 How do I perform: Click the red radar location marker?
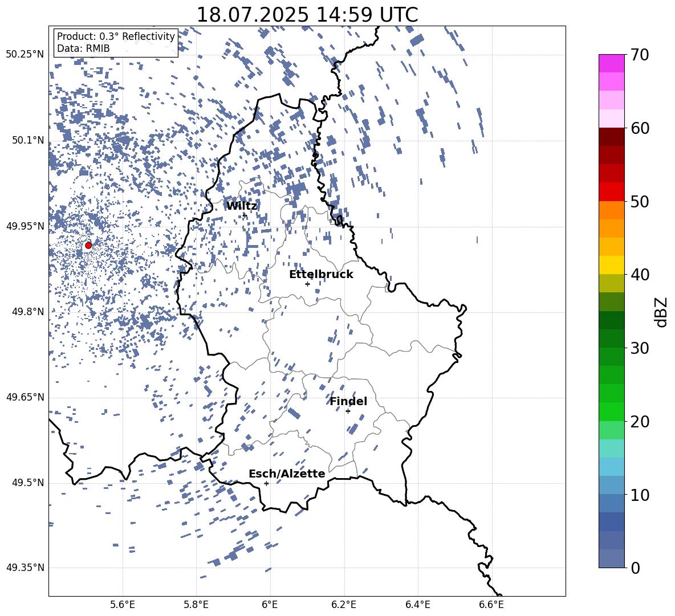88,245
